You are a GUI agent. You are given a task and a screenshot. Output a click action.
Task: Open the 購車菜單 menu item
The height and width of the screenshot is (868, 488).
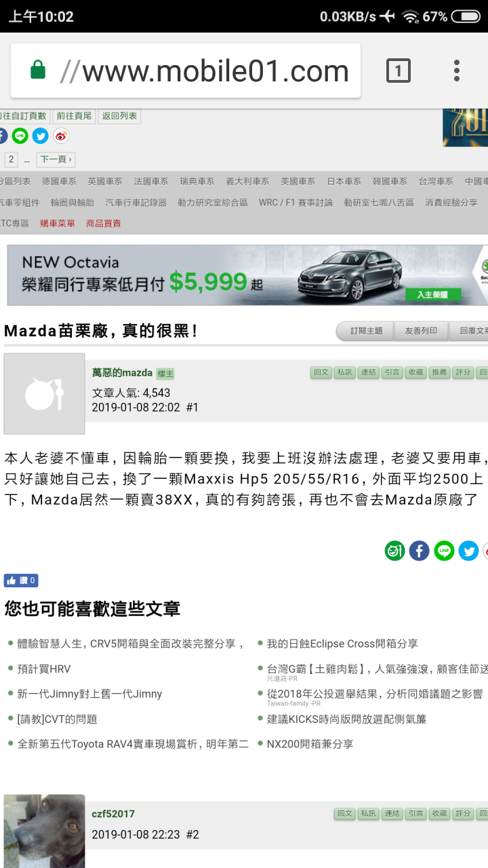58,223
